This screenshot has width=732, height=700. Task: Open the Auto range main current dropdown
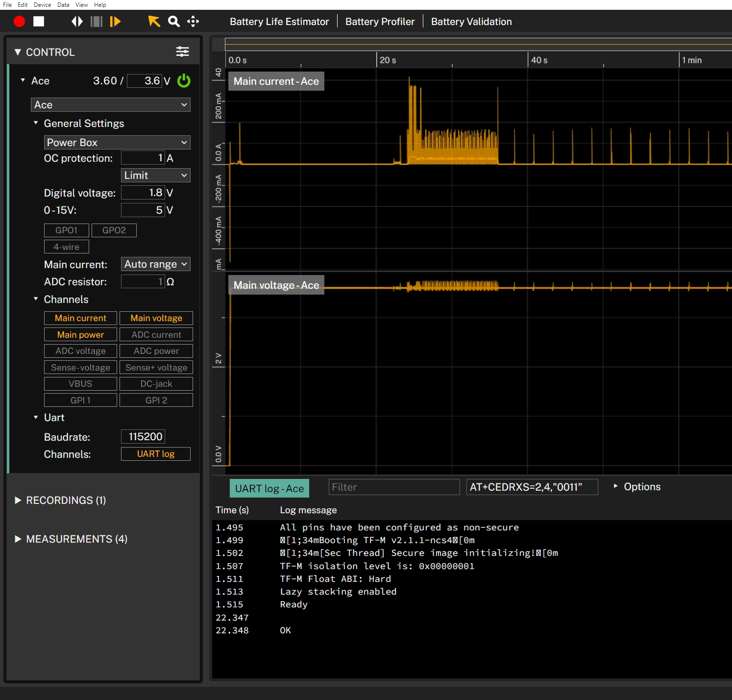[x=155, y=264]
